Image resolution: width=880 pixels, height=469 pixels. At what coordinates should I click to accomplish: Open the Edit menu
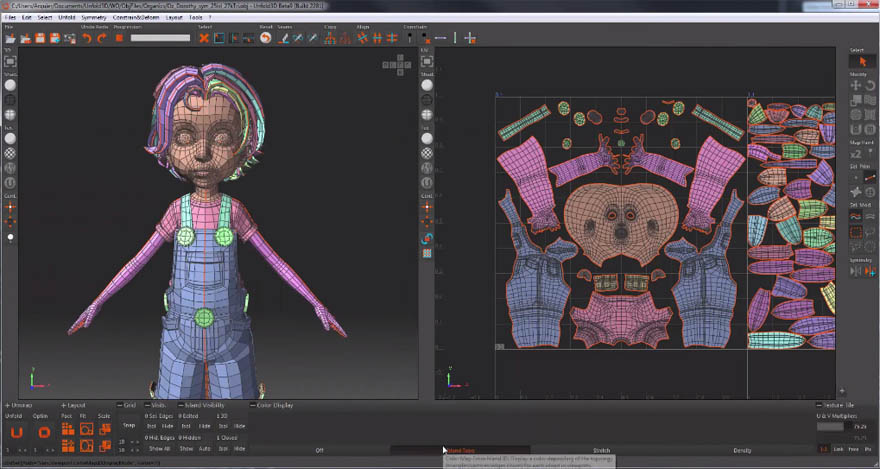click(x=27, y=17)
